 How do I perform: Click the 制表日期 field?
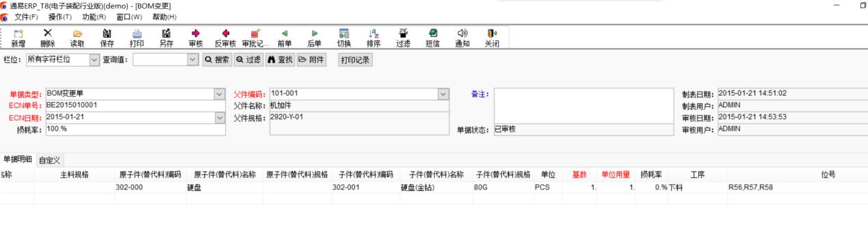tap(792, 94)
